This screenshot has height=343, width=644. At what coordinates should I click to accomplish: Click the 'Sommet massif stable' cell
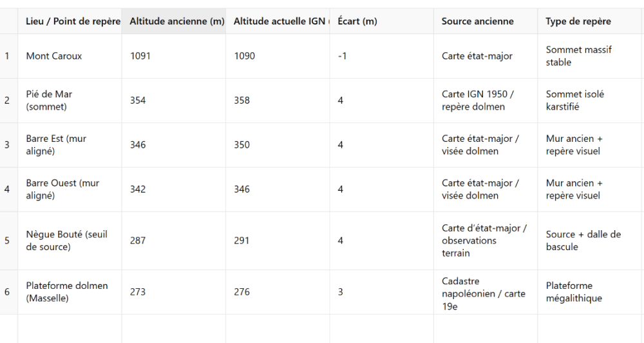578,56
